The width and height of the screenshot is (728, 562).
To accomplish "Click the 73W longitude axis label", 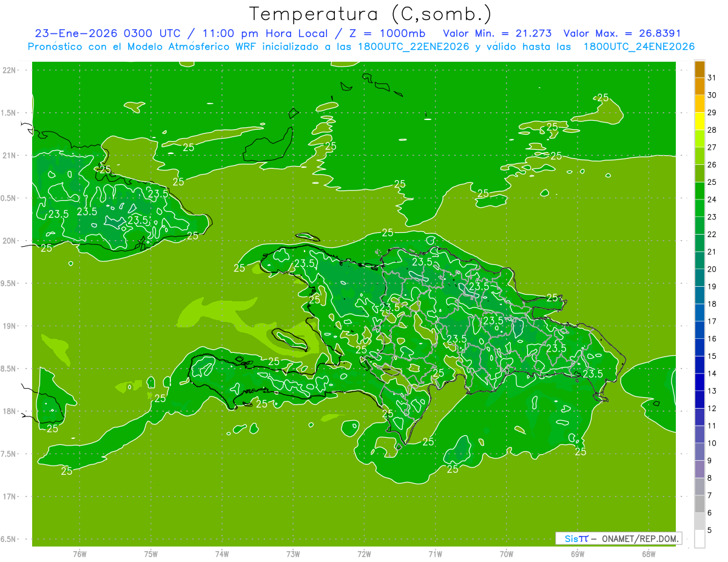I will (293, 554).
